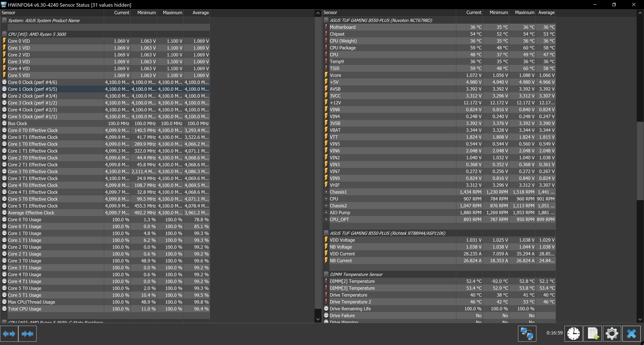Select the CPU (Weight) temperature row

[x=439, y=41]
